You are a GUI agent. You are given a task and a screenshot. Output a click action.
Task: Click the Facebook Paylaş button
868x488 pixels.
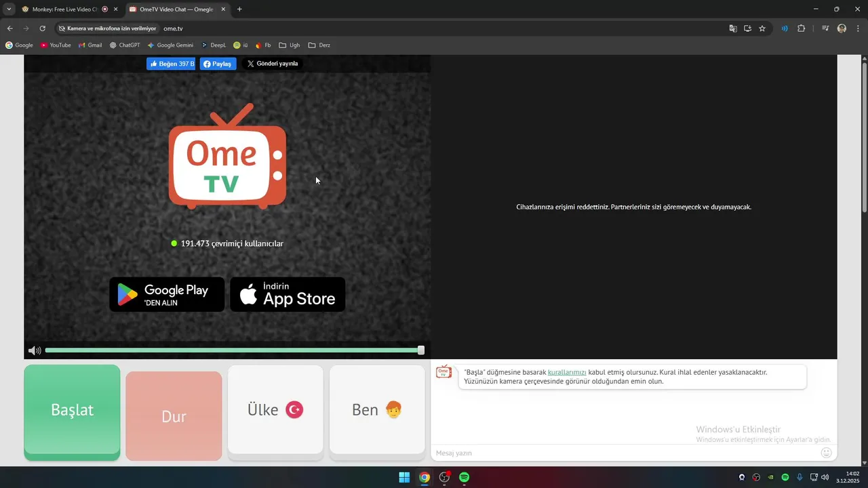pos(218,64)
